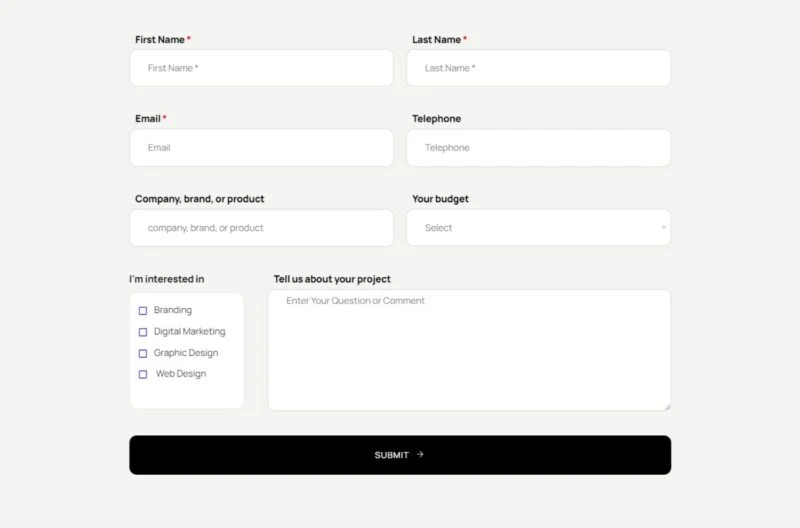Click the "Last Name" field label
This screenshot has height=528, width=800.
436,40
